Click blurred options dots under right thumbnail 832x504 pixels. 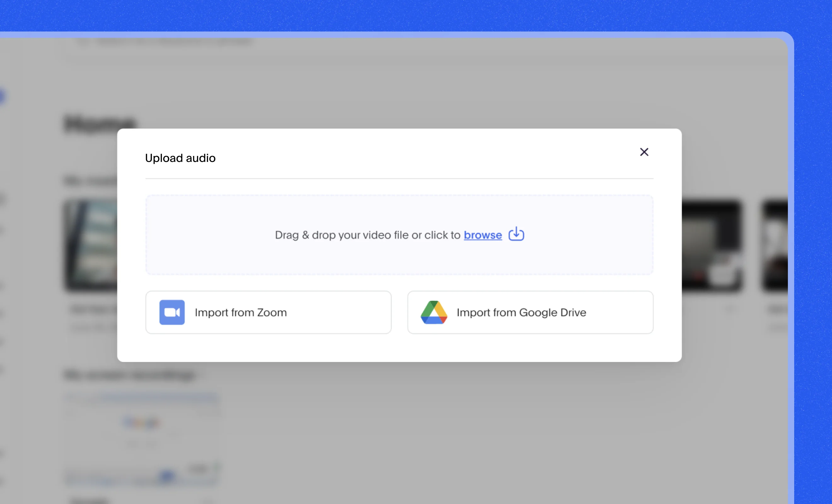coord(731,309)
